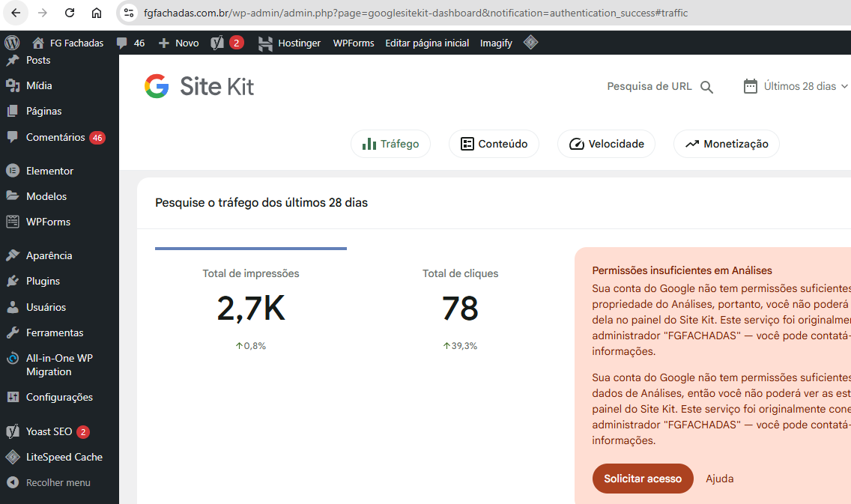This screenshot has height=504, width=851.
Task: Open the Yoast SEO admin bar icon
Action: tap(218, 43)
